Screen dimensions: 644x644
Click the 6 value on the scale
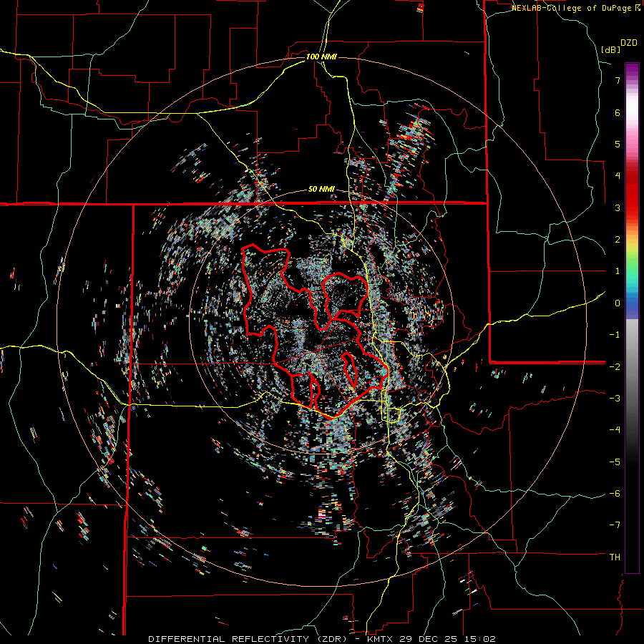point(618,112)
